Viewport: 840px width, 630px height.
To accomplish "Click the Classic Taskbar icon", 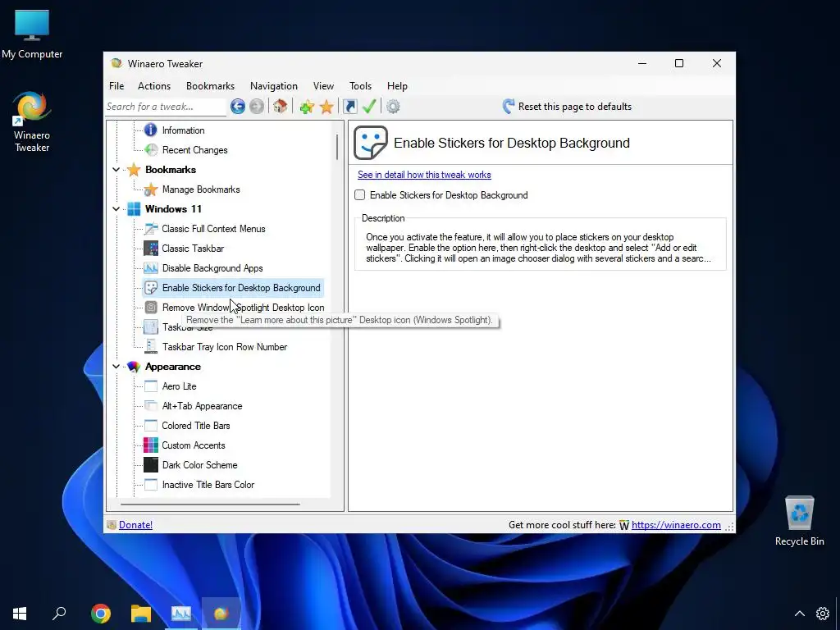I will [x=151, y=248].
